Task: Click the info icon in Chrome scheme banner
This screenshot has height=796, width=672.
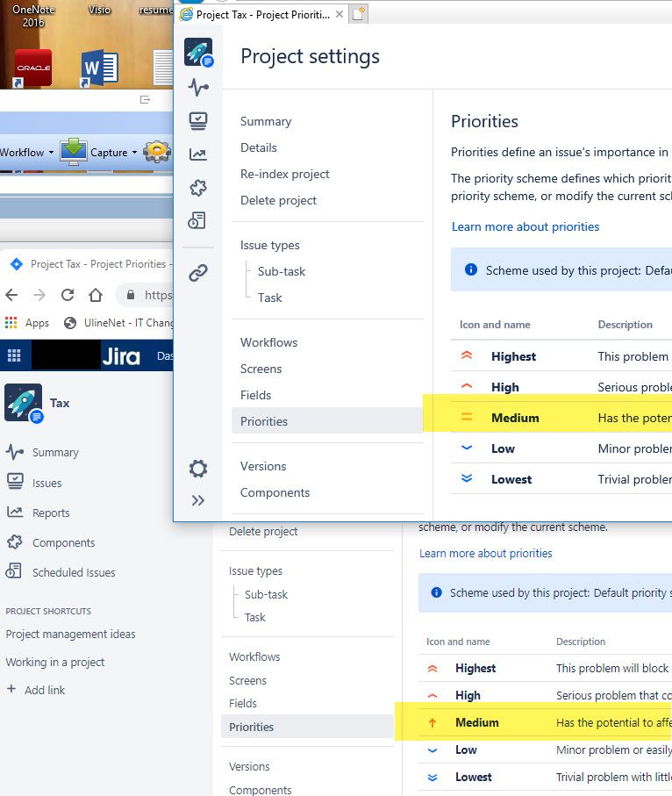Action: pyautogui.click(x=436, y=592)
